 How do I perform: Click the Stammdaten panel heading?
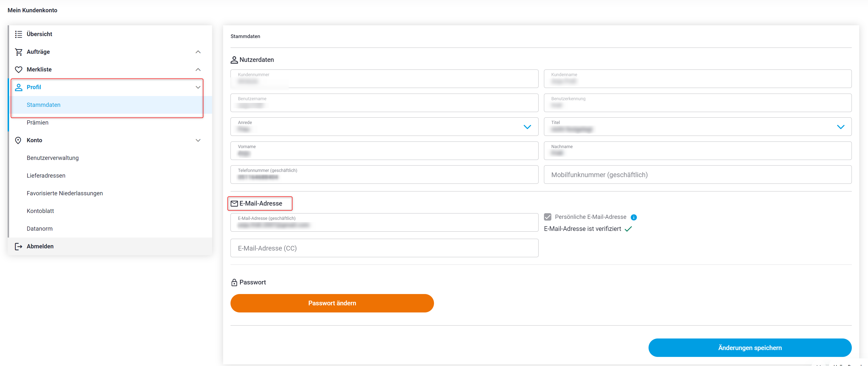click(x=245, y=36)
